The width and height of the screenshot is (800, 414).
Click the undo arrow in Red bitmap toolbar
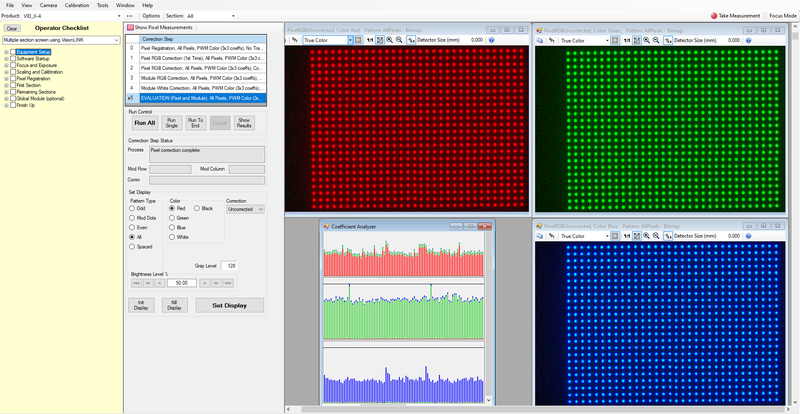click(294, 40)
